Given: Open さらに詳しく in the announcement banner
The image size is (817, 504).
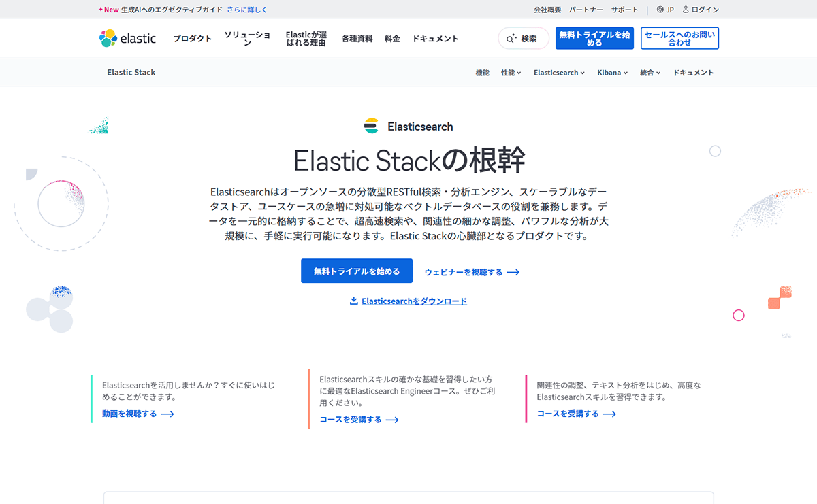Looking at the screenshot, I should pyautogui.click(x=248, y=9).
